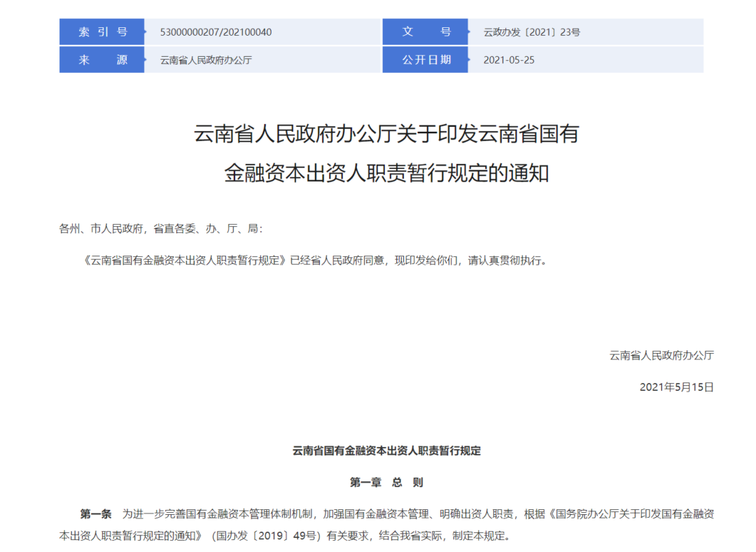Click paragraph beginning 《云南省国有金融资本出资人职责暂行规定》已经
This screenshot has width=756, height=552.
(x=316, y=261)
